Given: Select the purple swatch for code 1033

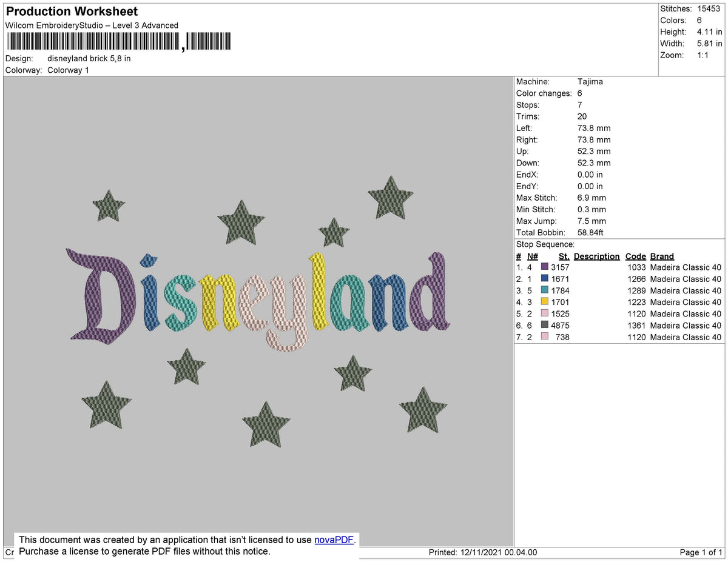Looking at the screenshot, I should pyautogui.click(x=545, y=267).
